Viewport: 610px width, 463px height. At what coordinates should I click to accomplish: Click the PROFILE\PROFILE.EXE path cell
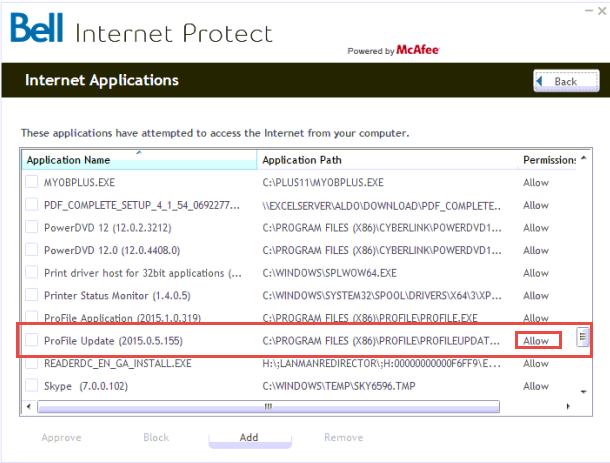click(x=370, y=318)
